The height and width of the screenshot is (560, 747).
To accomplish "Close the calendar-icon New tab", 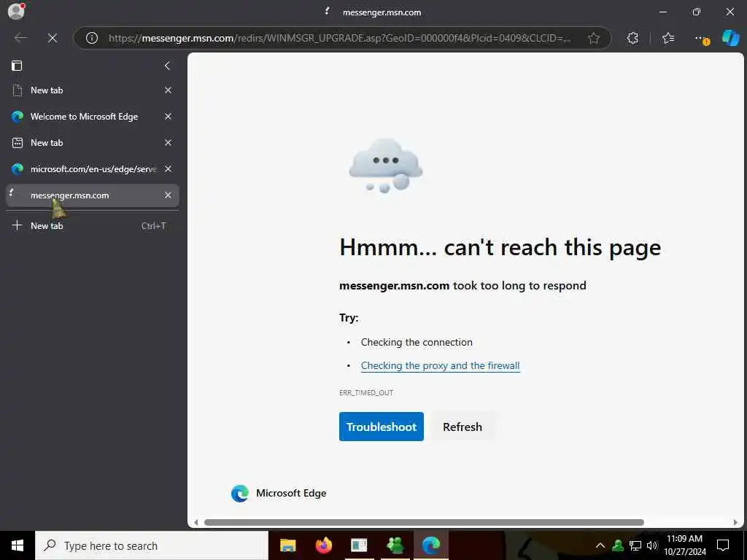I will click(169, 143).
